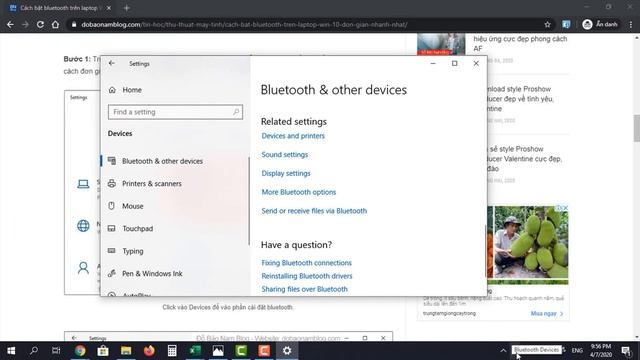The width and height of the screenshot is (640, 360).
Task: Open Pen & Windows Ink settings
Action: [152, 273]
